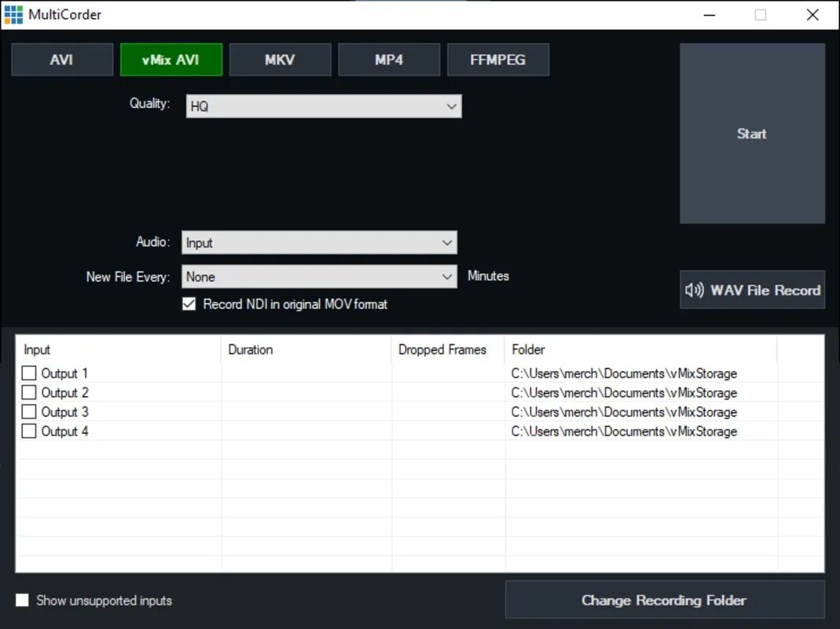
Task: Minimize the MultiCorder window
Action: pyautogui.click(x=710, y=15)
